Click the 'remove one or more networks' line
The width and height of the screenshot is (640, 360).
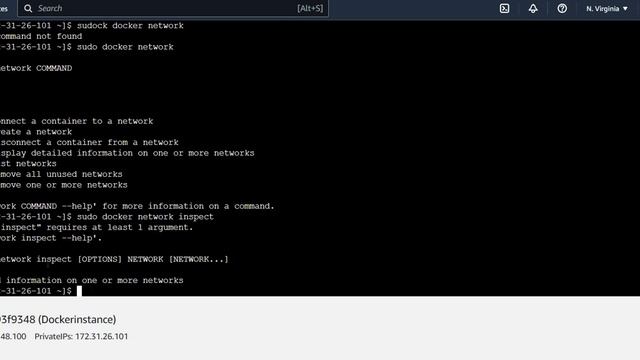pyautogui.click(x=64, y=184)
